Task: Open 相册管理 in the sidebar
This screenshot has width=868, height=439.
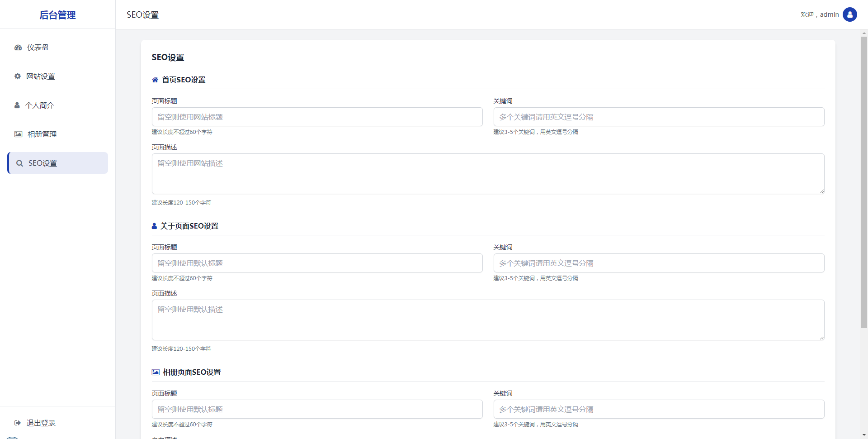Action: click(x=42, y=134)
